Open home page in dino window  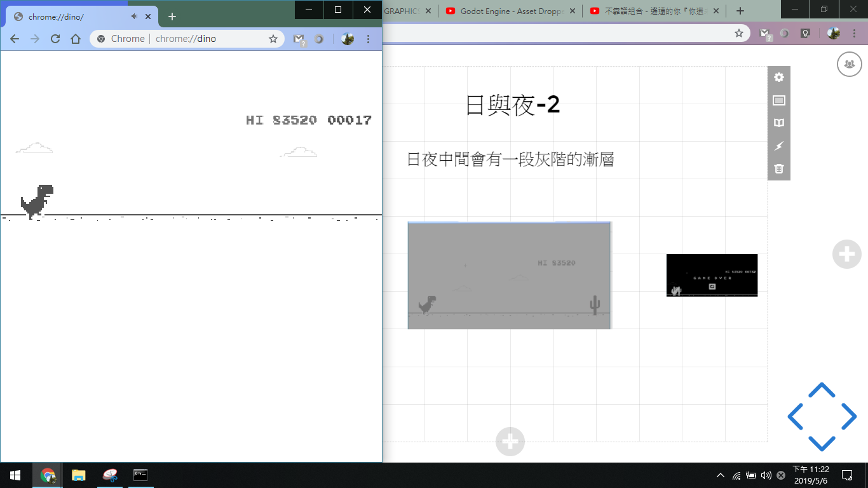76,39
